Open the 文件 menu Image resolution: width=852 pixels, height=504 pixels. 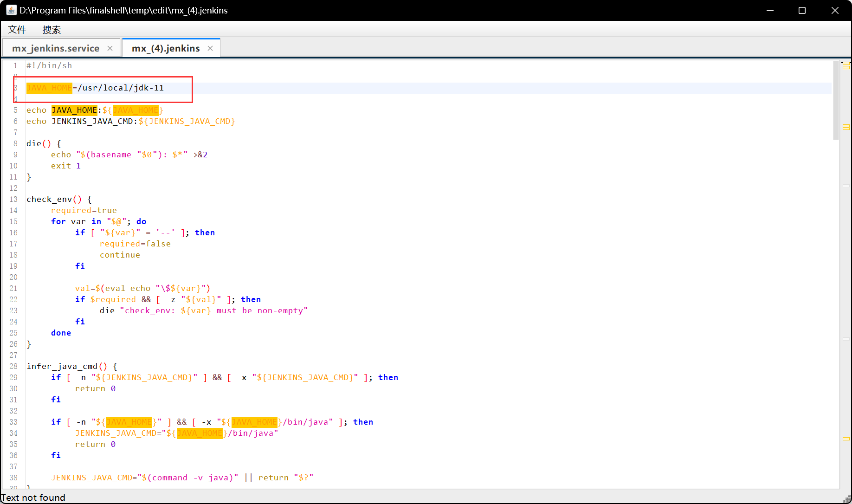tap(17, 30)
